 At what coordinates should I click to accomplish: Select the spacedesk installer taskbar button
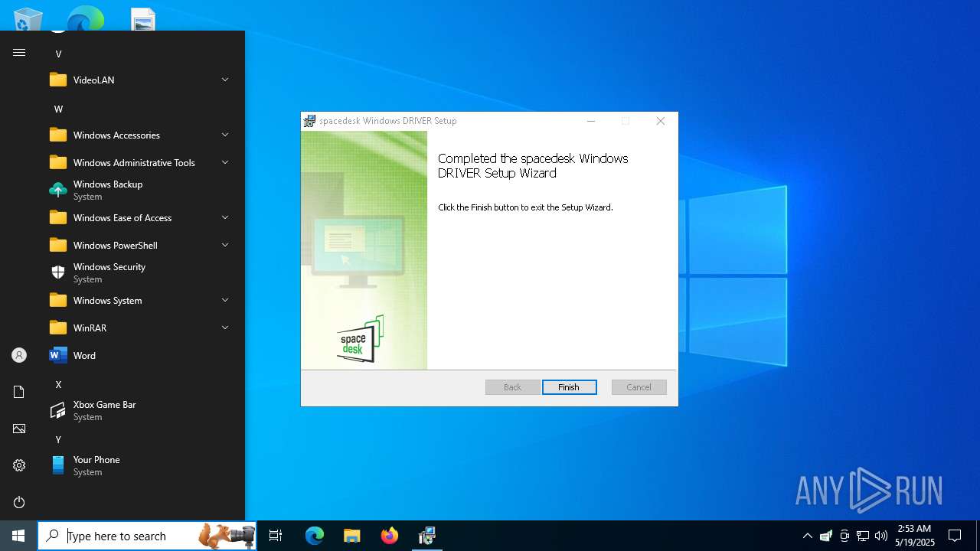(427, 536)
